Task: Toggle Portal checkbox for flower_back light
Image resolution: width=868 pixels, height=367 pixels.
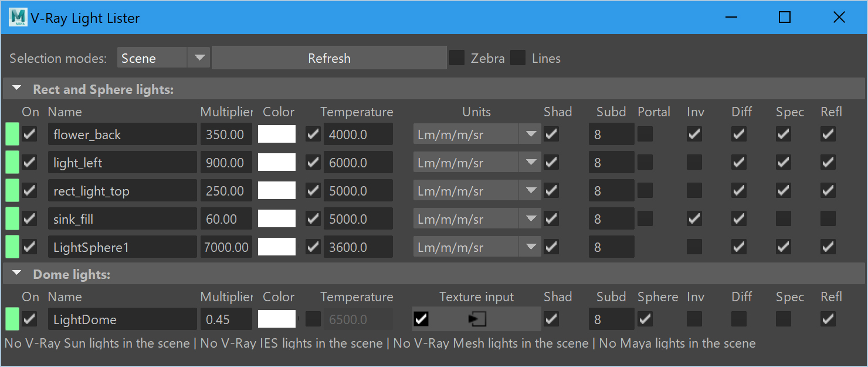Action: [645, 134]
